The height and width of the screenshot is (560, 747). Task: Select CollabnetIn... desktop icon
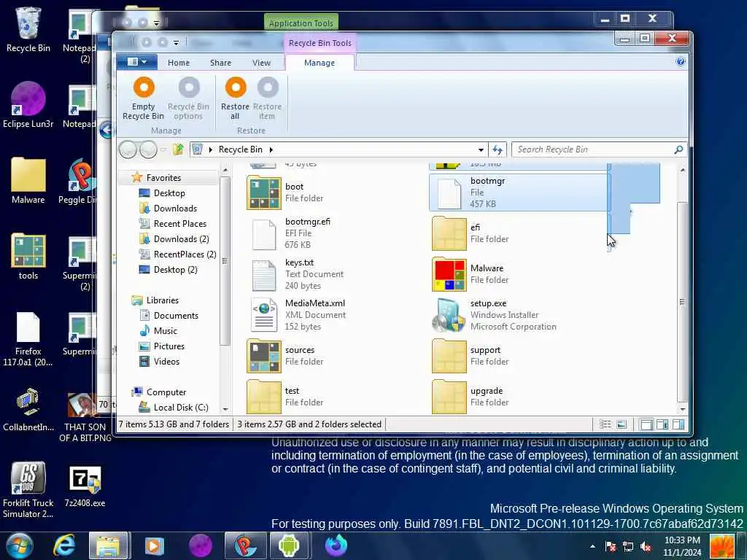pyautogui.click(x=28, y=410)
